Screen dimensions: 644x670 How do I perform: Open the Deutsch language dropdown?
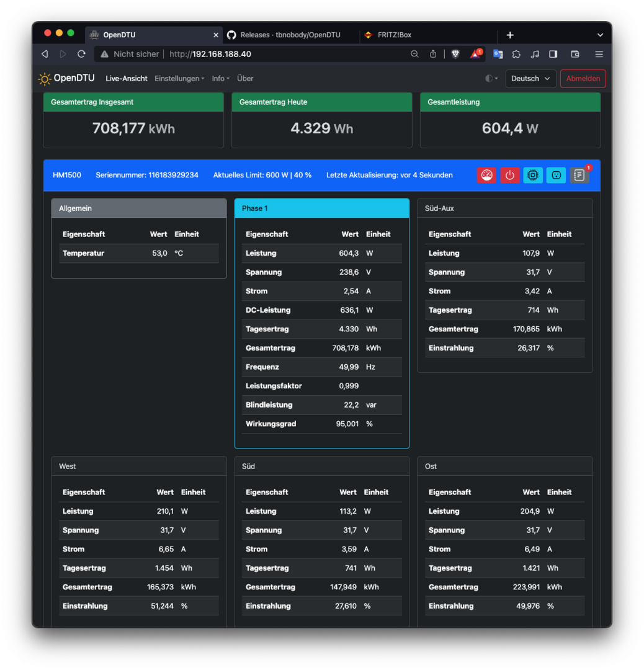pos(530,79)
